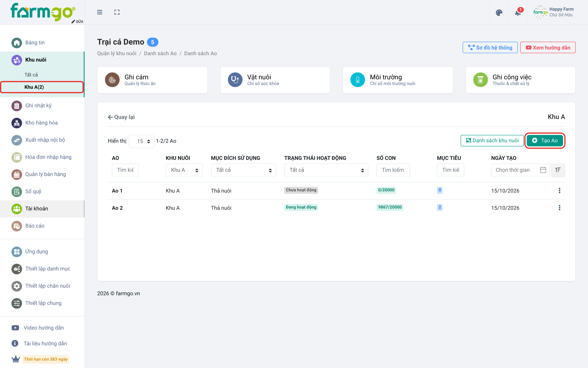Screen dimensions: 588x368
Task: Open the three-dot menu for Ao 2
Action: 559,208
